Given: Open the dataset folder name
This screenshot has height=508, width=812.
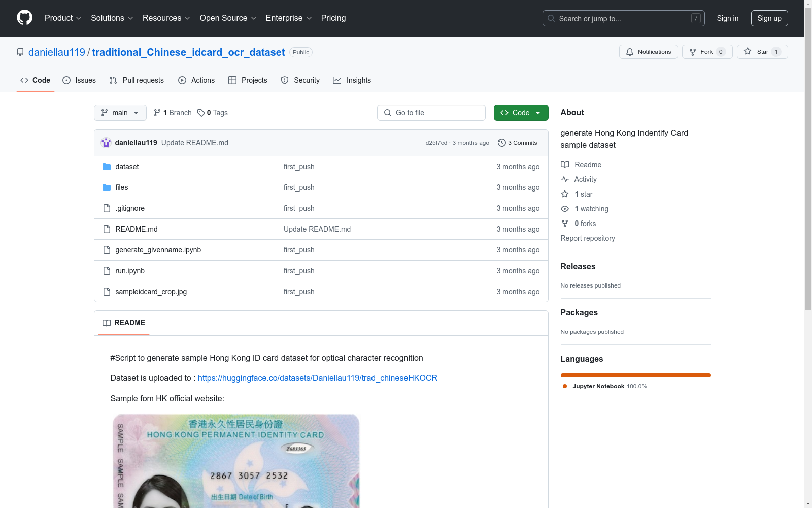Looking at the screenshot, I should click(127, 167).
